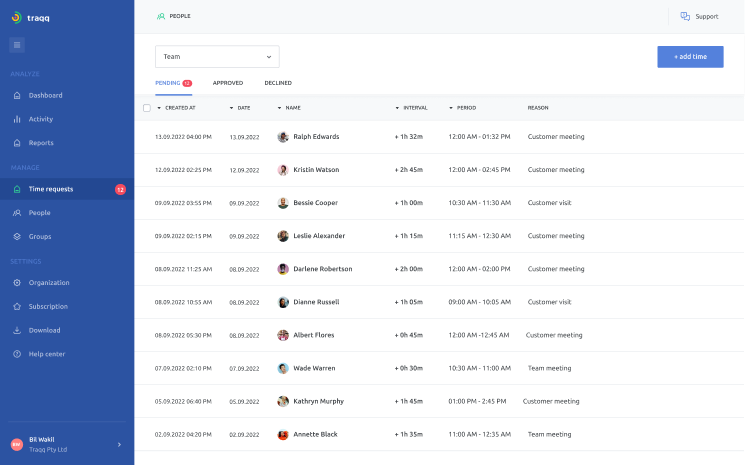The height and width of the screenshot is (465, 745).
Task: Open the Support link in the header
Action: (x=699, y=16)
